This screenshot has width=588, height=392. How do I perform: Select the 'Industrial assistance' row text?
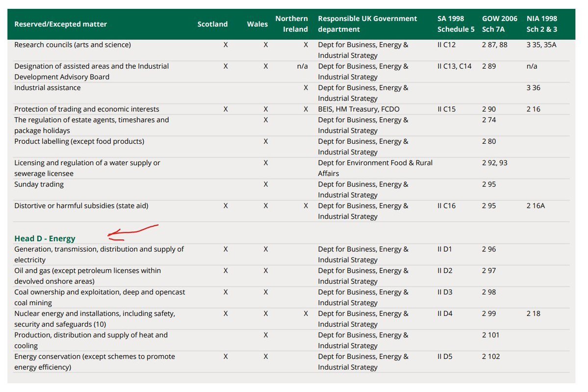pos(47,88)
